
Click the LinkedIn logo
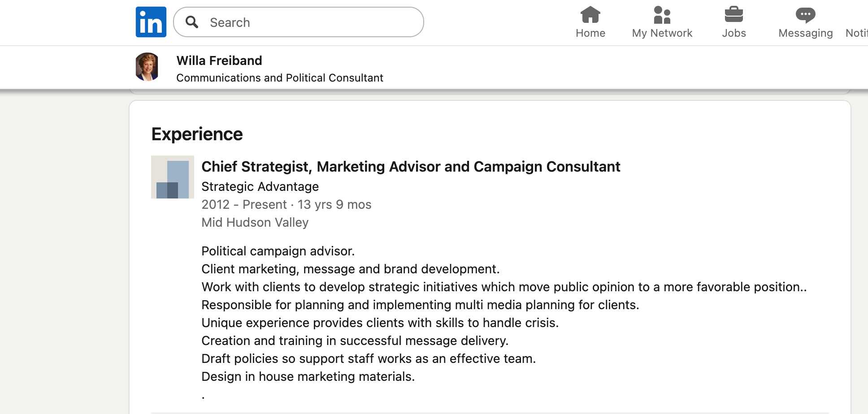(x=151, y=22)
